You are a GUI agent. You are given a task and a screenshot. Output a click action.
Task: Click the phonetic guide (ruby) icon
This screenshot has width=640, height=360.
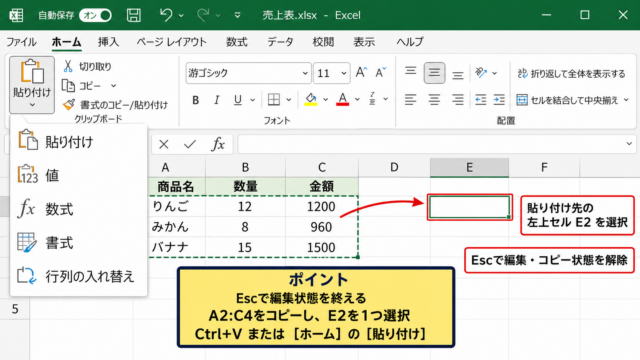pos(372,99)
